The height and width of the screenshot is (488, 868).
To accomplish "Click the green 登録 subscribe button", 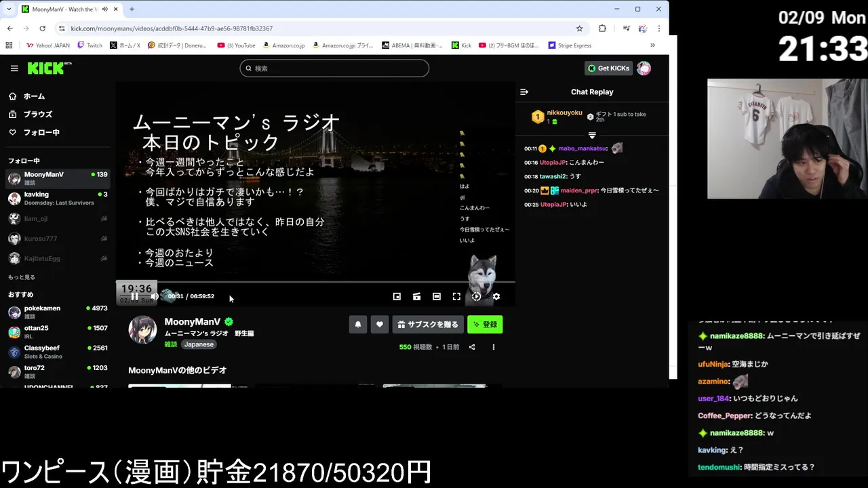I will click(x=485, y=325).
